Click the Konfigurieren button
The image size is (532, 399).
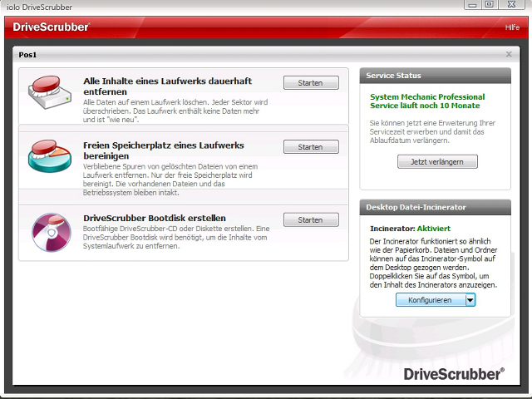point(431,300)
